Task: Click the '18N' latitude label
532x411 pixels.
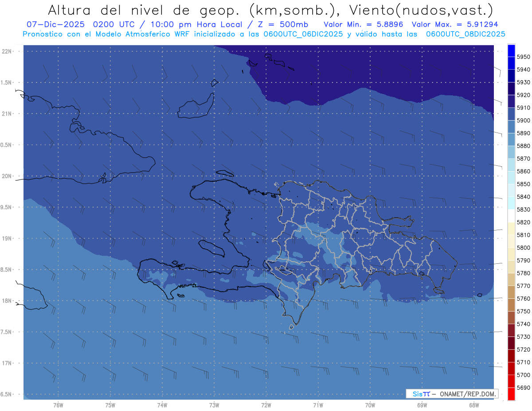Action: click(7, 301)
